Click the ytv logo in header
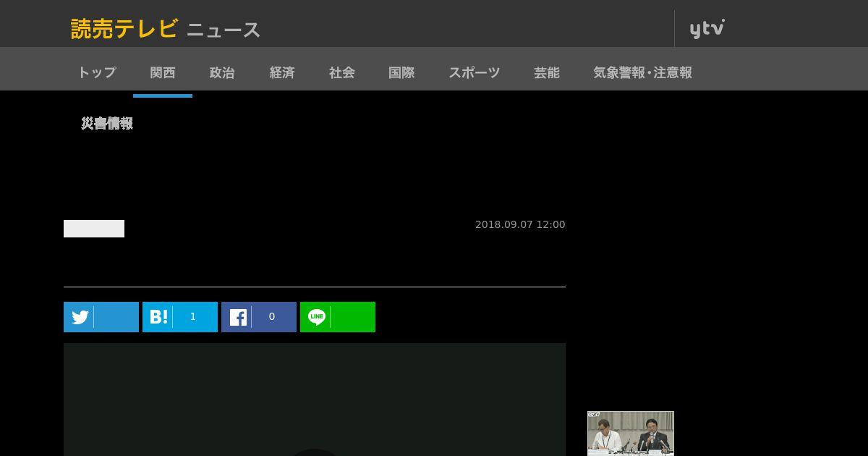 707,29
